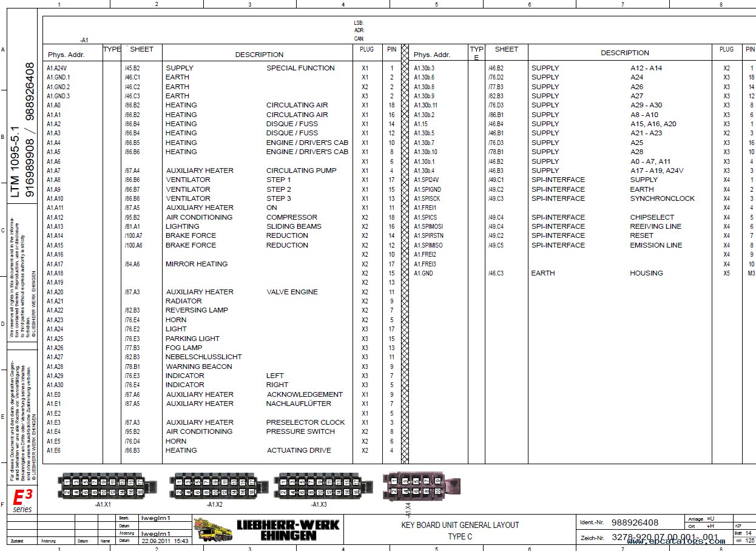Click the 'PRESSURE SWITCH' text
The height and width of the screenshot is (551, 756).
coord(300,431)
